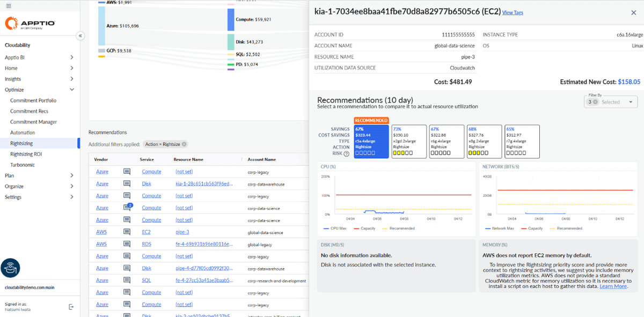This screenshot has height=317, width=644.
Task: Open the fe-4-69b931b96e80116e resource link
Action: [204, 244]
